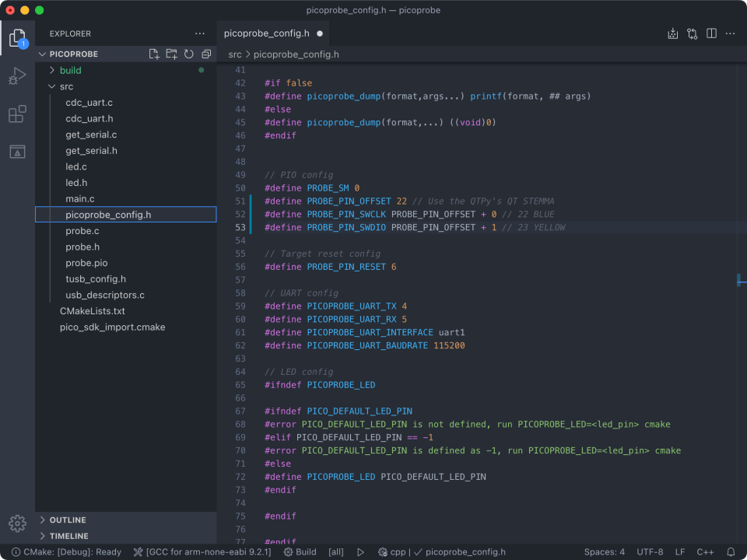Click the Build button in status bar

(300, 552)
